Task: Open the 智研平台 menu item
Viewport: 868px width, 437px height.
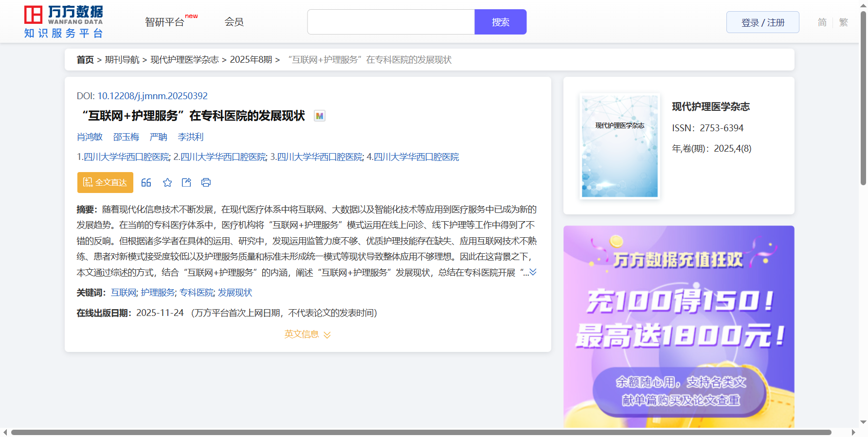Action: pos(165,22)
